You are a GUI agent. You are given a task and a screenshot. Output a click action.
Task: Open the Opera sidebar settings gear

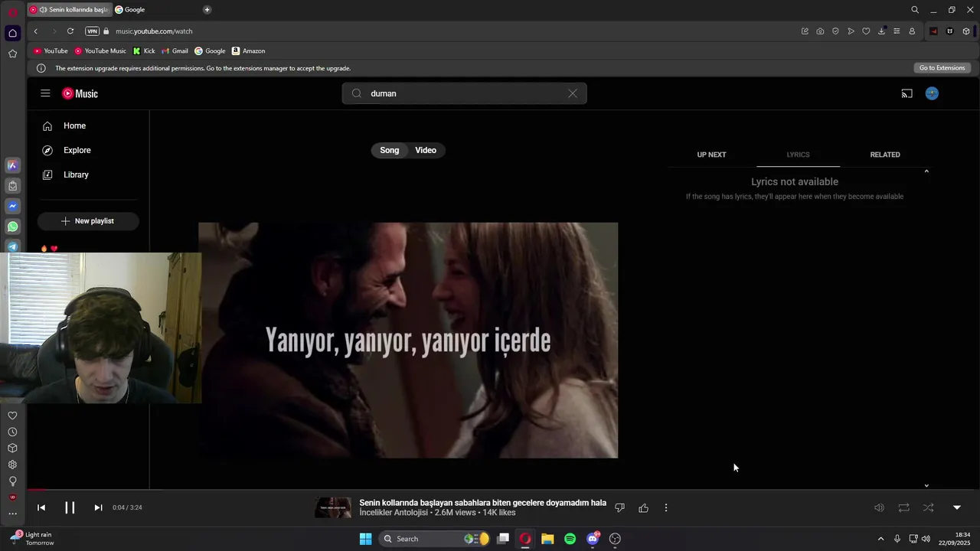pyautogui.click(x=12, y=465)
